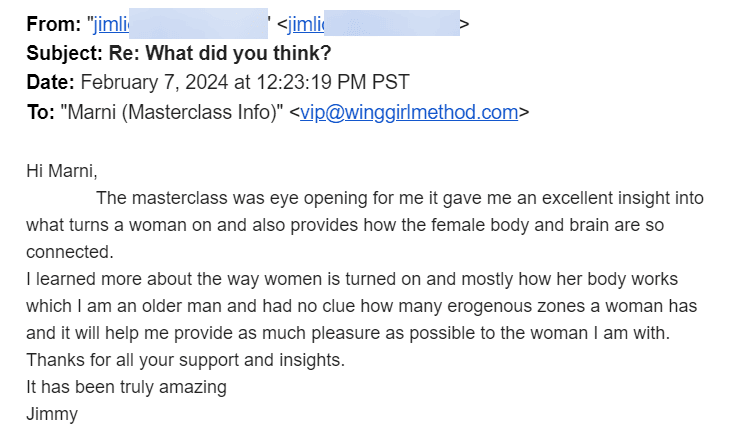Image resolution: width=736 pixels, height=443 pixels.
Task: Click the "Hi Marni," greeting line
Action: pyautogui.click(x=62, y=170)
